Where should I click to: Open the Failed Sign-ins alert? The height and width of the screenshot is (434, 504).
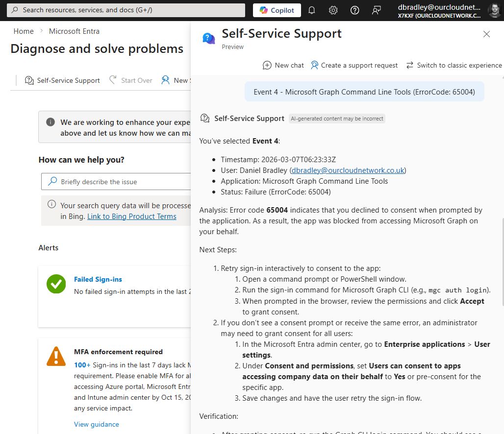click(98, 280)
